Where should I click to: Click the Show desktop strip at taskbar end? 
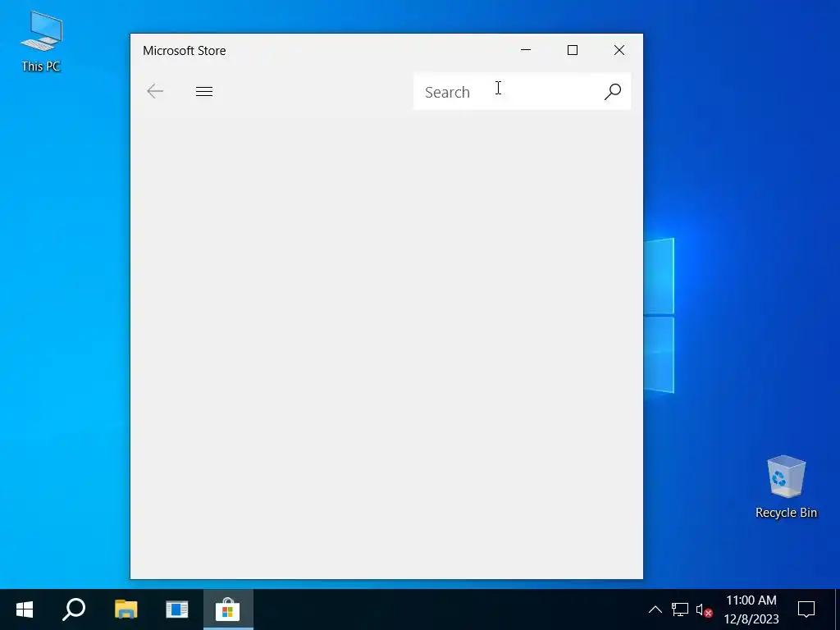point(837,609)
